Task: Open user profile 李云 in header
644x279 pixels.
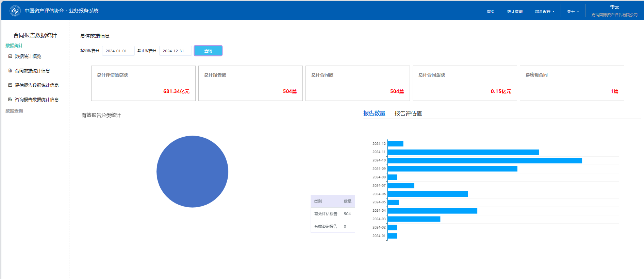Action: tap(614, 7)
